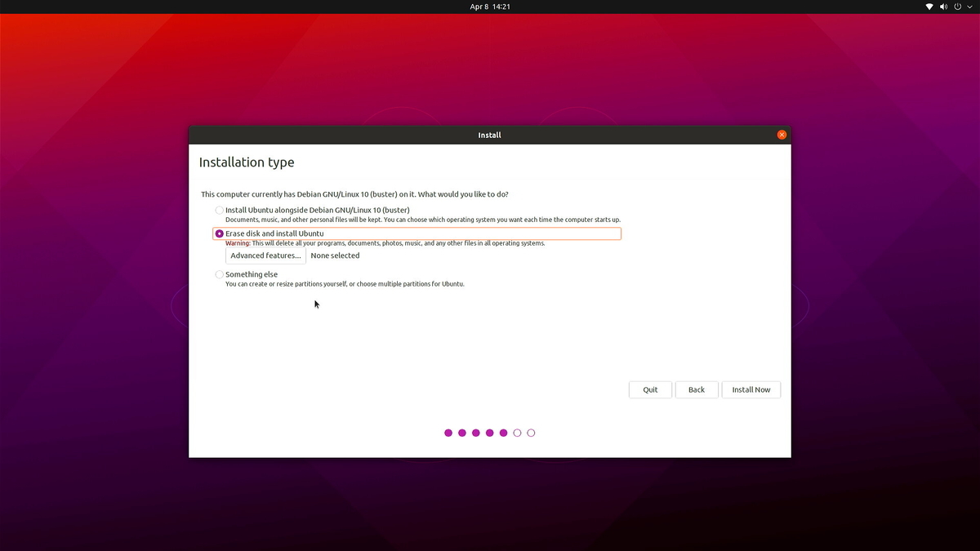The width and height of the screenshot is (980, 551).
Task: Expand the system menu arrow in top bar
Action: point(969,7)
